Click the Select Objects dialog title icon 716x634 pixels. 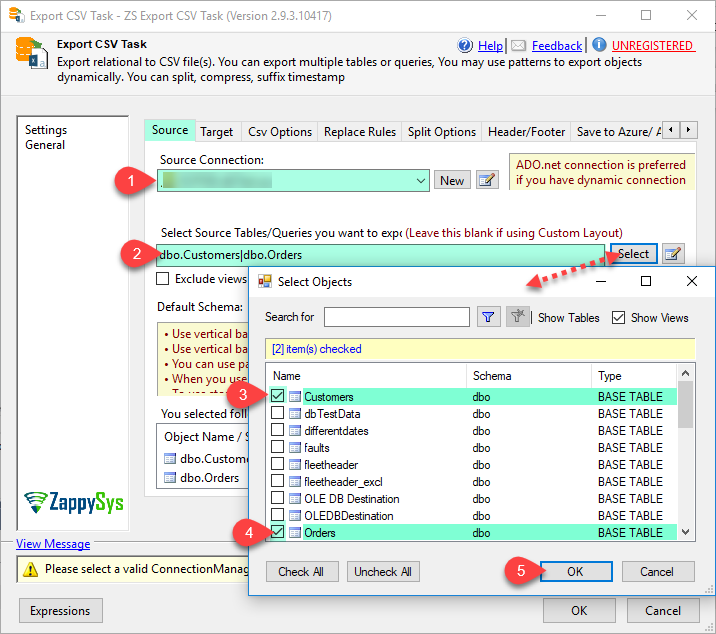click(x=265, y=281)
